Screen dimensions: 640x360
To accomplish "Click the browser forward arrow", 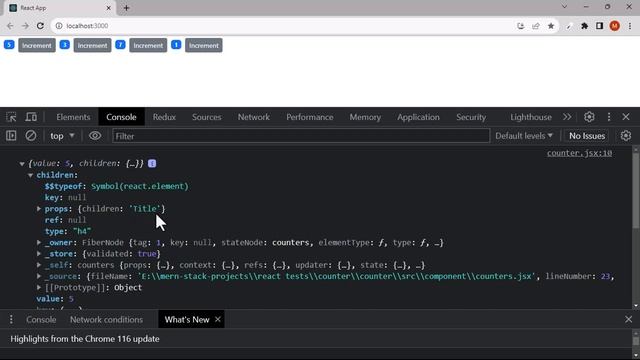I will point(25,26).
